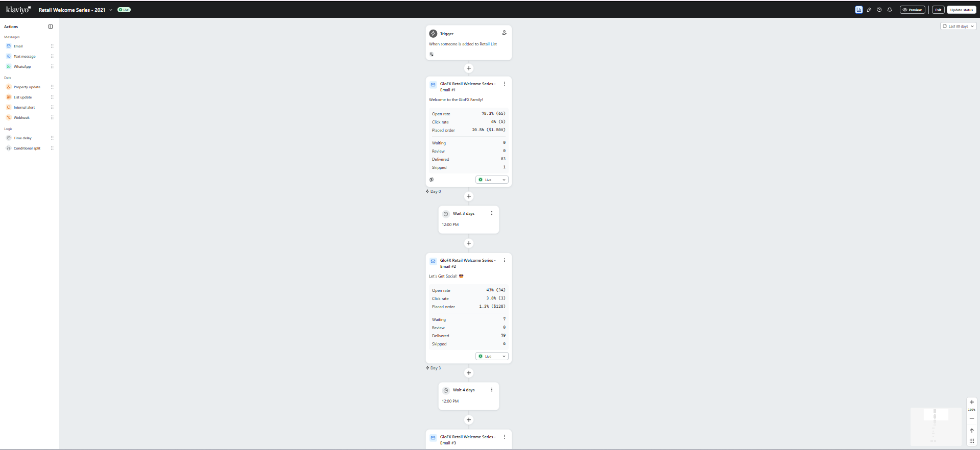Toggle the dotted grid on the canvas

point(972,441)
